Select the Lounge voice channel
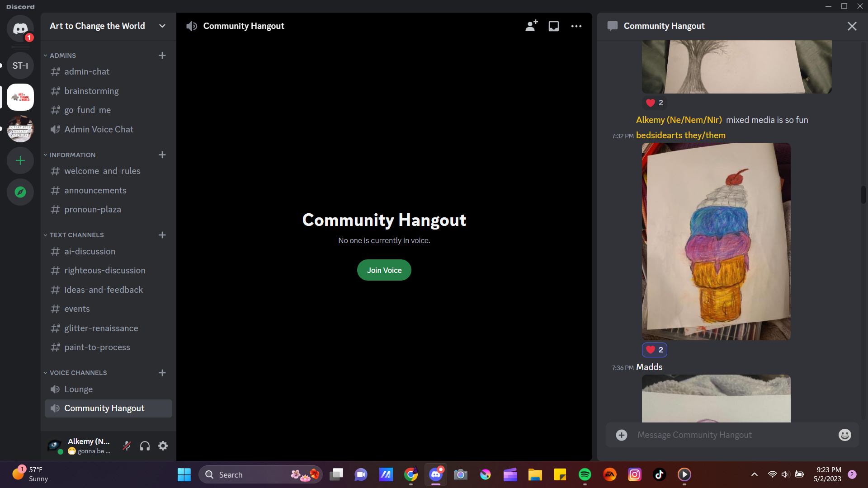The height and width of the screenshot is (488, 868). click(x=78, y=389)
